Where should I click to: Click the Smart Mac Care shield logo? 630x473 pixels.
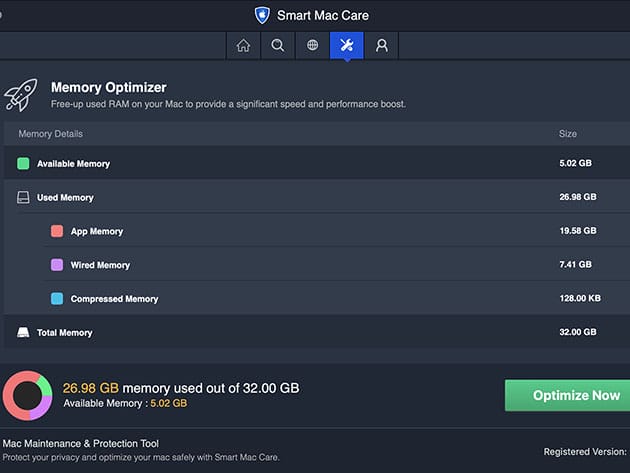[263, 15]
